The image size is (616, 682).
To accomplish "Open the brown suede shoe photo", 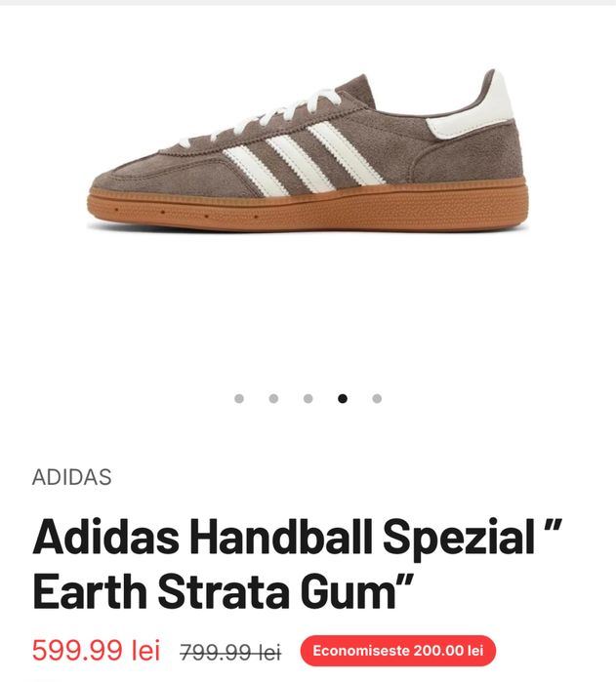I will tap(308, 150).
